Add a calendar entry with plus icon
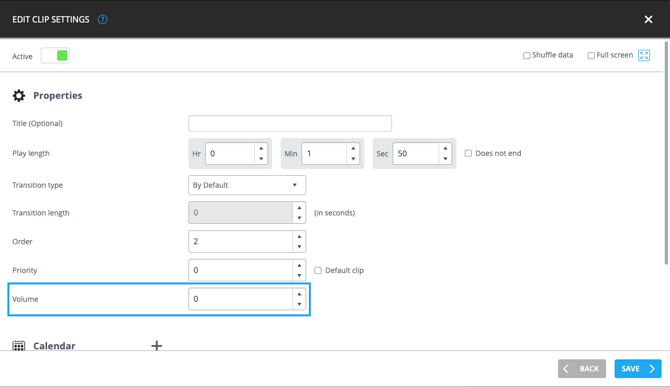Screen dimensions: 670x387 click(x=157, y=345)
